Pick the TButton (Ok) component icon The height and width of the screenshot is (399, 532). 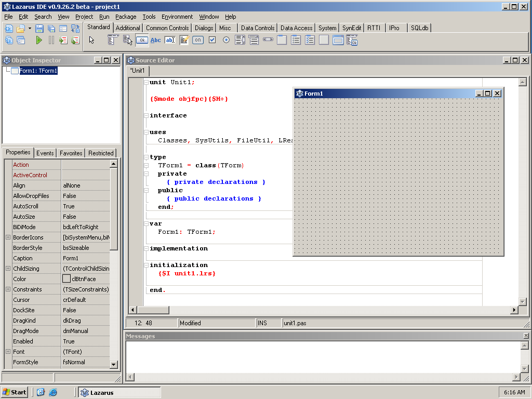click(x=141, y=40)
